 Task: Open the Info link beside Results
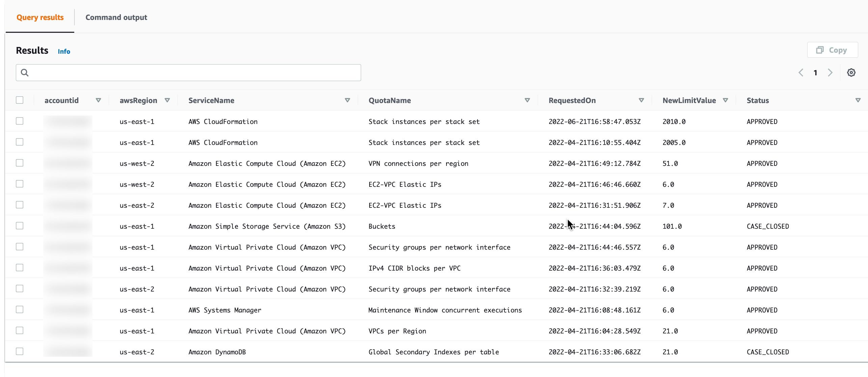pyautogui.click(x=64, y=51)
